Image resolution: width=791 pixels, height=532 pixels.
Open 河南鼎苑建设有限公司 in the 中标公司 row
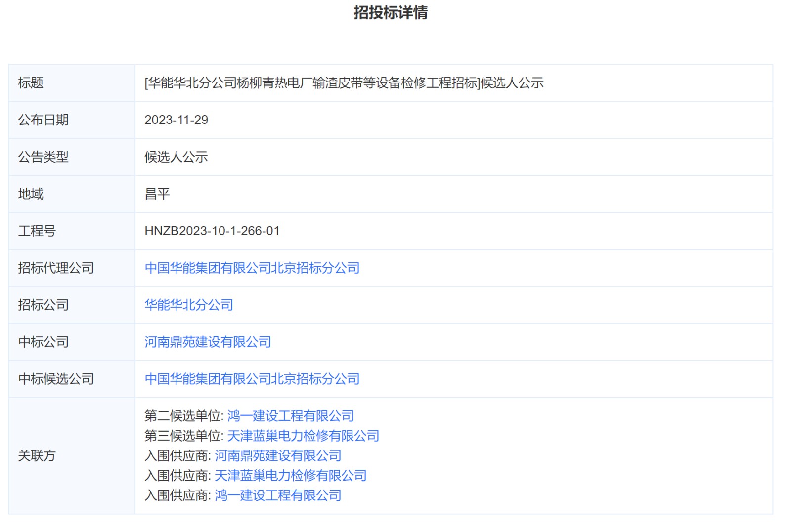click(208, 342)
